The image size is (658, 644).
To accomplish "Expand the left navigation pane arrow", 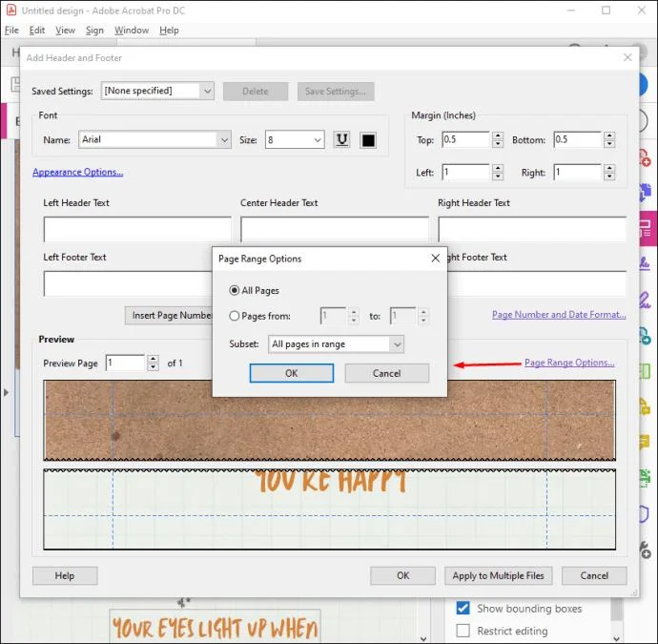I will point(6,392).
